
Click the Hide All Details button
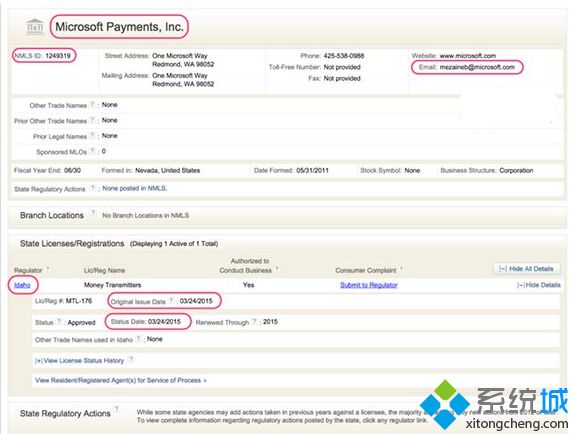tap(526, 269)
